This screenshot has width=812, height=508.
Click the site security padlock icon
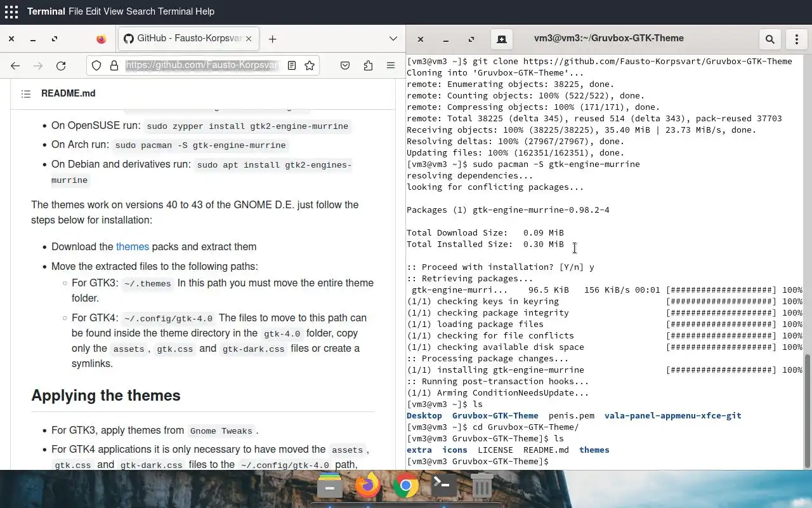point(114,65)
